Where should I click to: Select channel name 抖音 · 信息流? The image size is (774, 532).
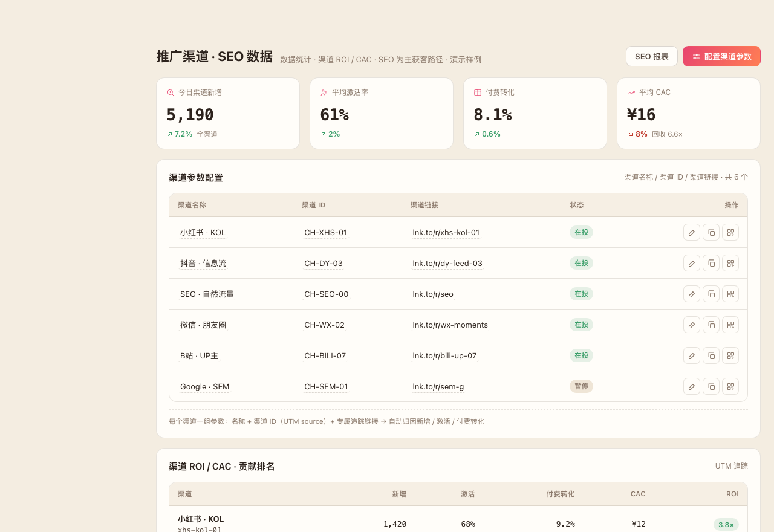tap(203, 264)
